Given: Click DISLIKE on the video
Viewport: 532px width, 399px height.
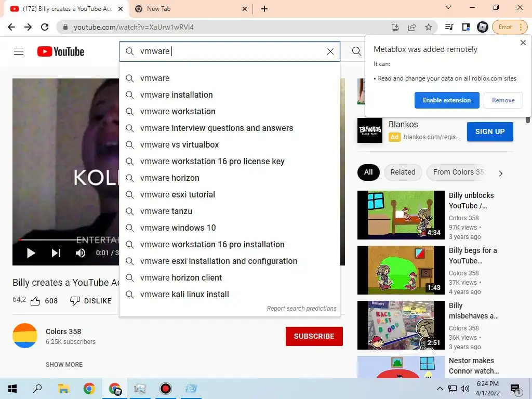Looking at the screenshot, I should click(x=90, y=301).
